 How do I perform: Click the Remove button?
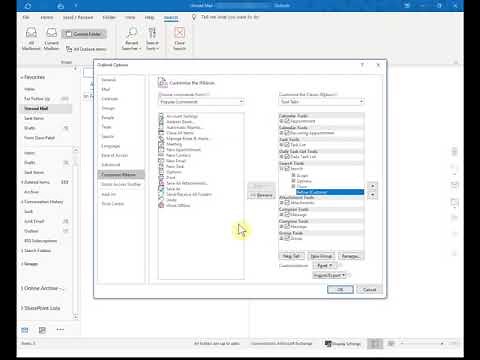tap(261, 195)
